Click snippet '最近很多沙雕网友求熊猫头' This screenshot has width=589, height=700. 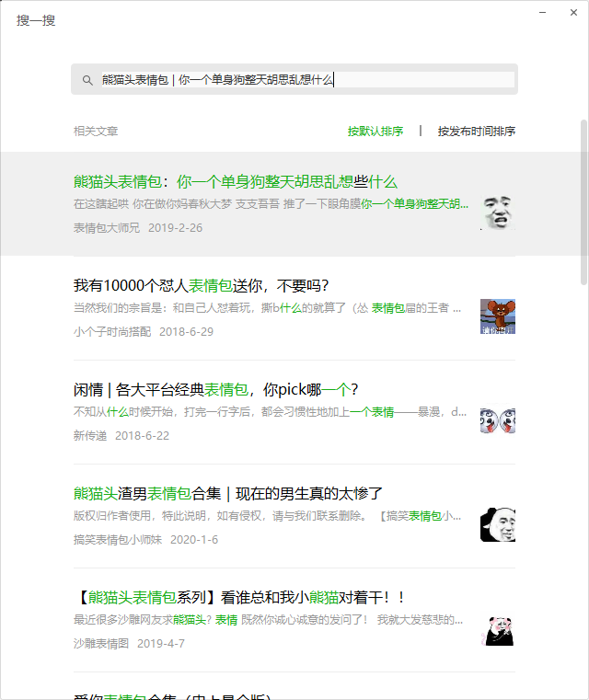(x=268, y=620)
